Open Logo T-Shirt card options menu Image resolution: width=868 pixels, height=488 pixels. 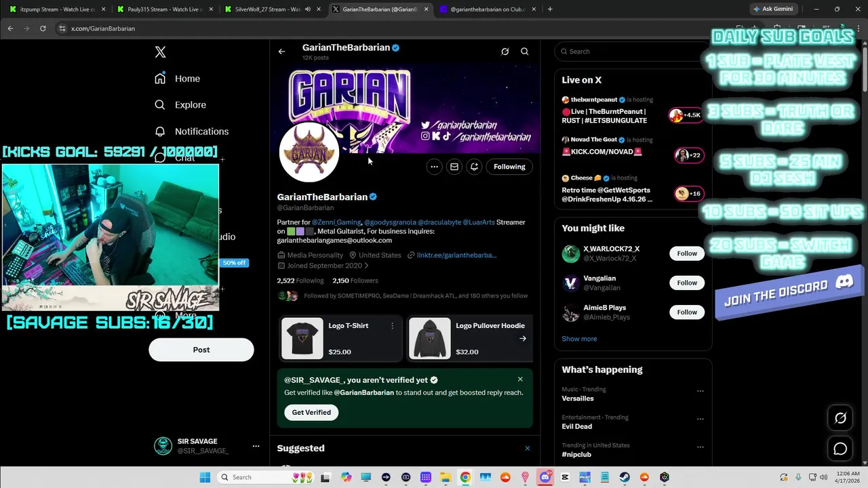tap(392, 326)
